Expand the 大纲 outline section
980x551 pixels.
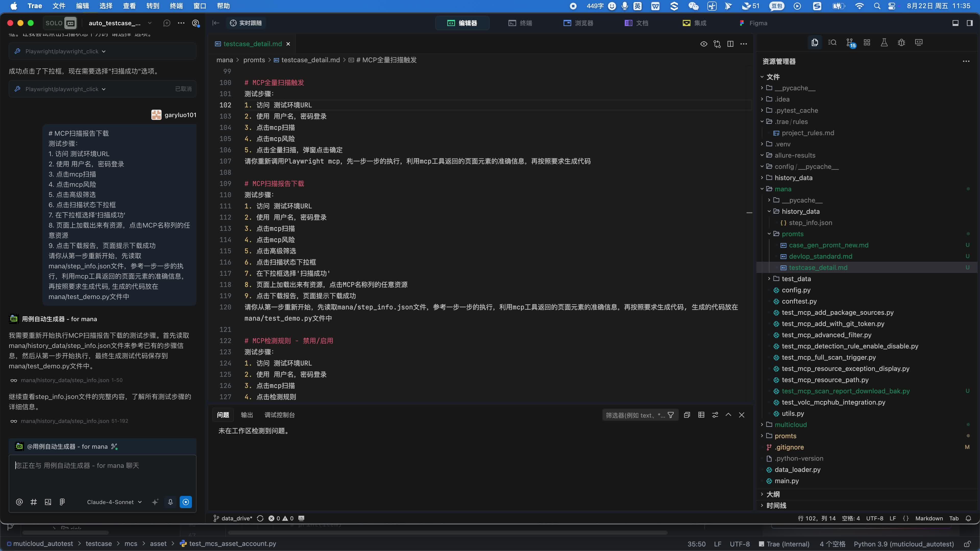(x=773, y=494)
